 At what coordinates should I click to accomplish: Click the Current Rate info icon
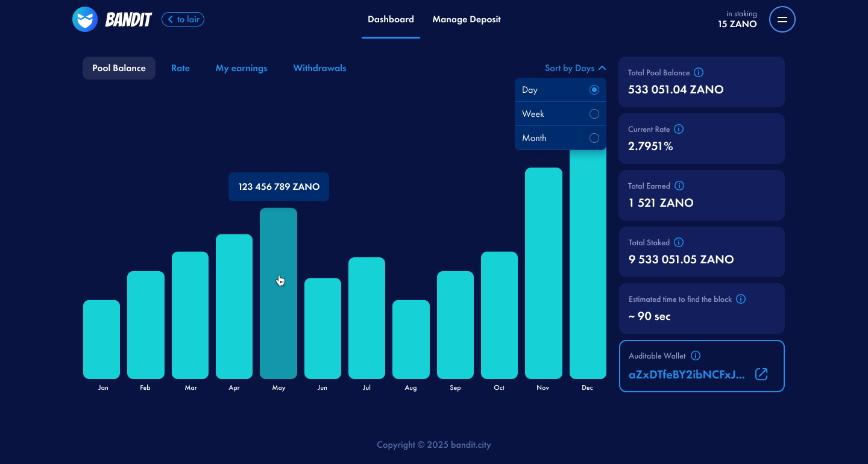coord(679,129)
